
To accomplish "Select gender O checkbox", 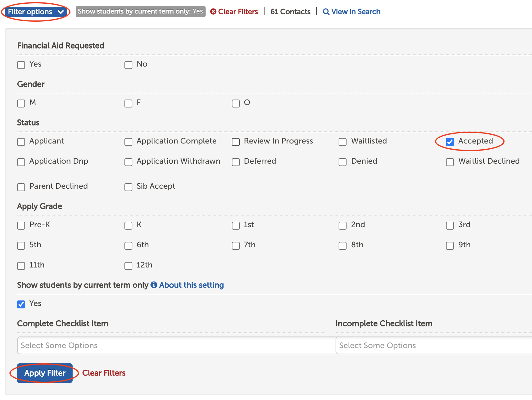I will tap(236, 103).
